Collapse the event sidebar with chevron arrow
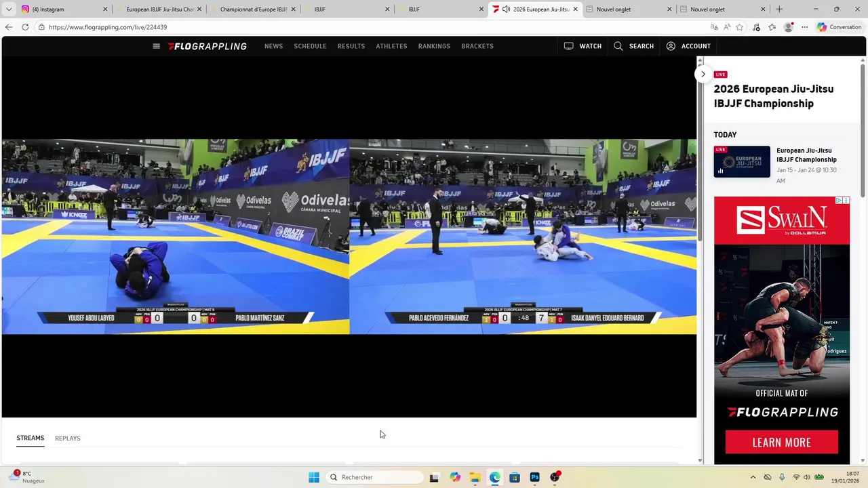The image size is (868, 488). point(703,75)
